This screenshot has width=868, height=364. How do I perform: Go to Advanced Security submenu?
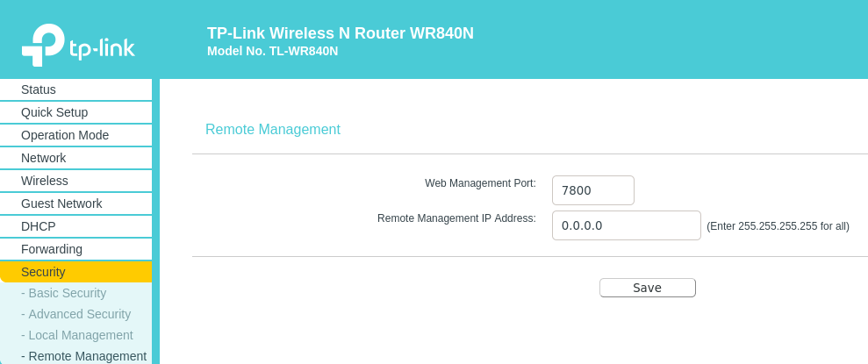tap(76, 314)
